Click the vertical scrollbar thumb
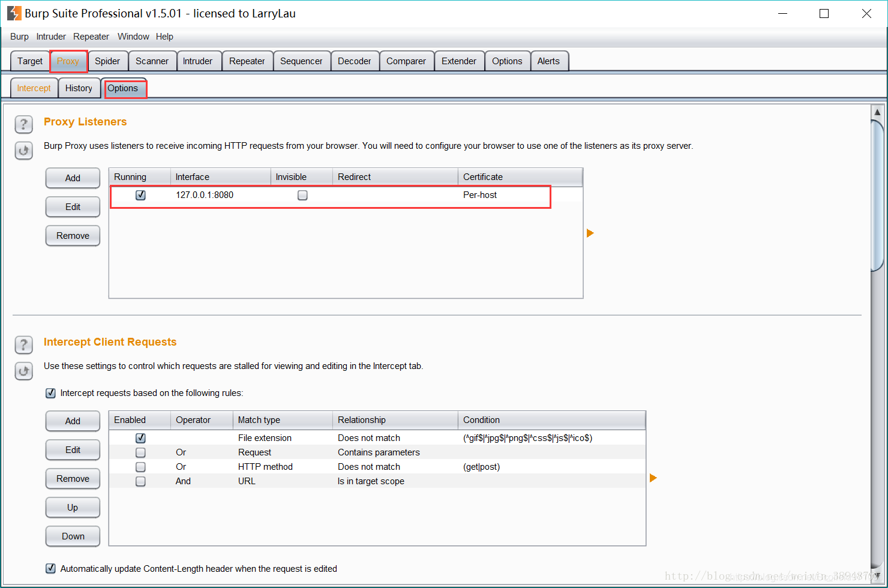Screen dimensions: 888x588 tap(877, 195)
